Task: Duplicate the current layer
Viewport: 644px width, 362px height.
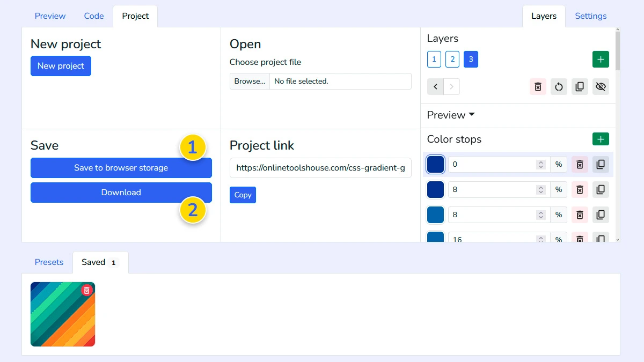Action: (x=580, y=86)
